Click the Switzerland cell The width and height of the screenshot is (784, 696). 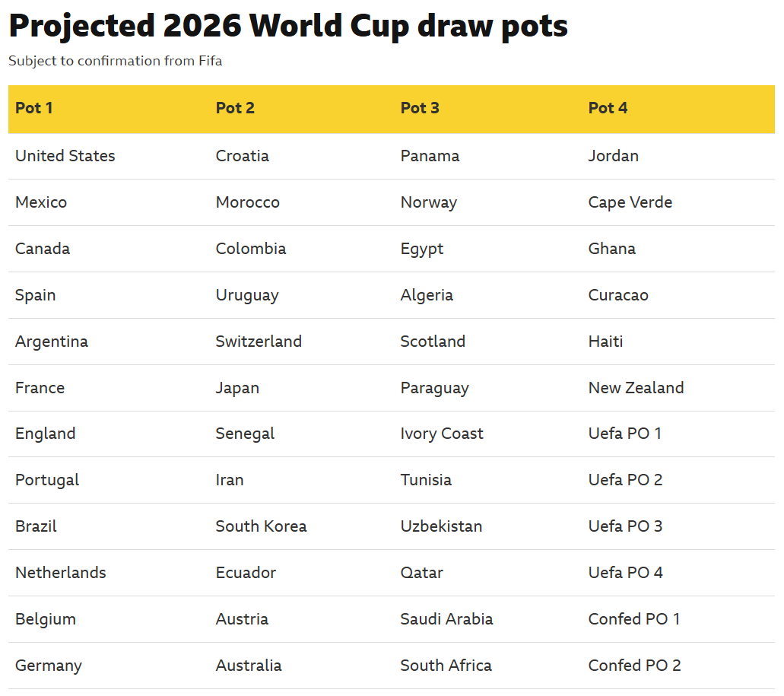[259, 342]
